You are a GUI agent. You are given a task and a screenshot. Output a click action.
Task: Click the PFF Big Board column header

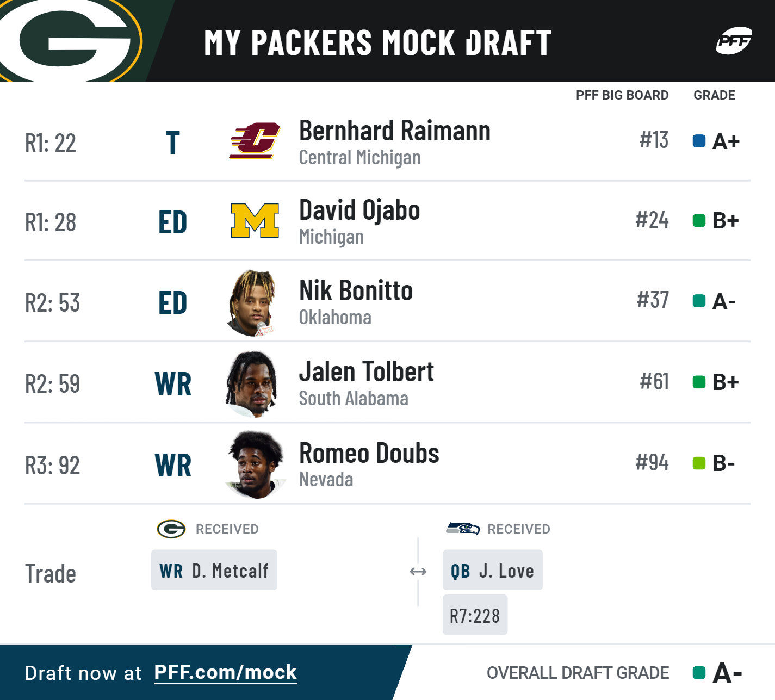tap(622, 95)
